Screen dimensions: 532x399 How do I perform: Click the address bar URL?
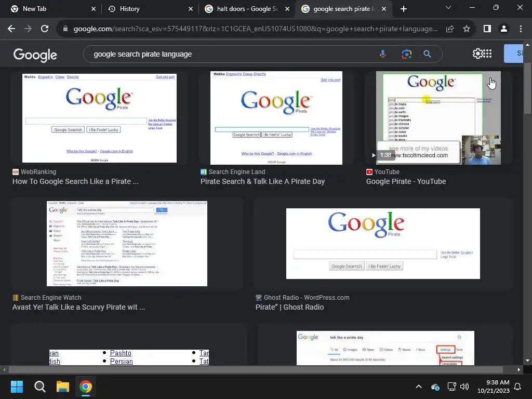tap(256, 29)
